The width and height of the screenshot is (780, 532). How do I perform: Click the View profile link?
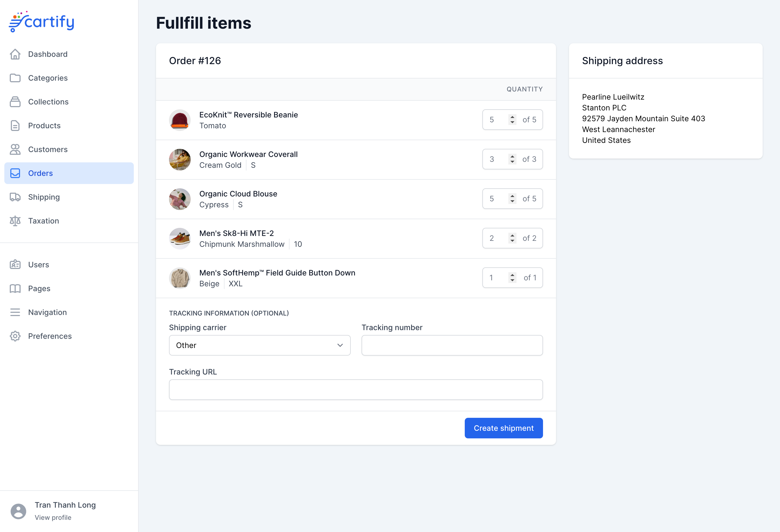click(x=53, y=517)
